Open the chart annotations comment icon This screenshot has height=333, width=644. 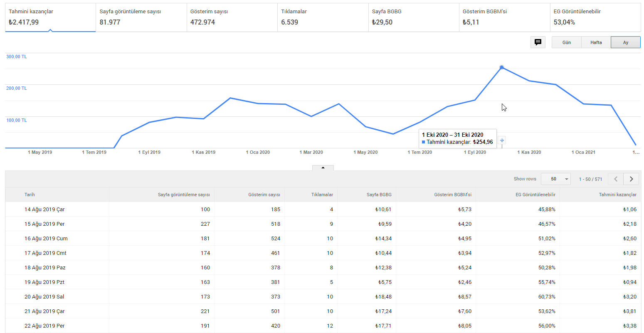pos(538,42)
